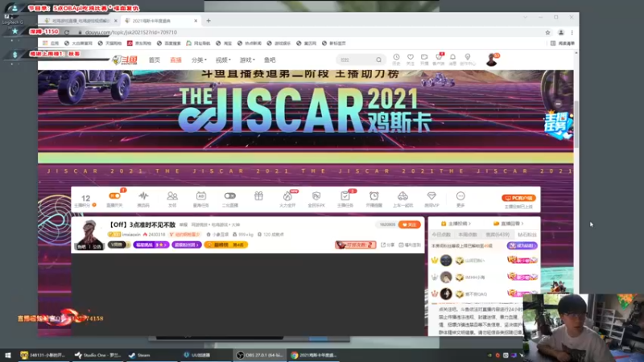Bookmark this page with the star icon
Image resolution: width=644 pixels, height=362 pixels.
point(547,32)
